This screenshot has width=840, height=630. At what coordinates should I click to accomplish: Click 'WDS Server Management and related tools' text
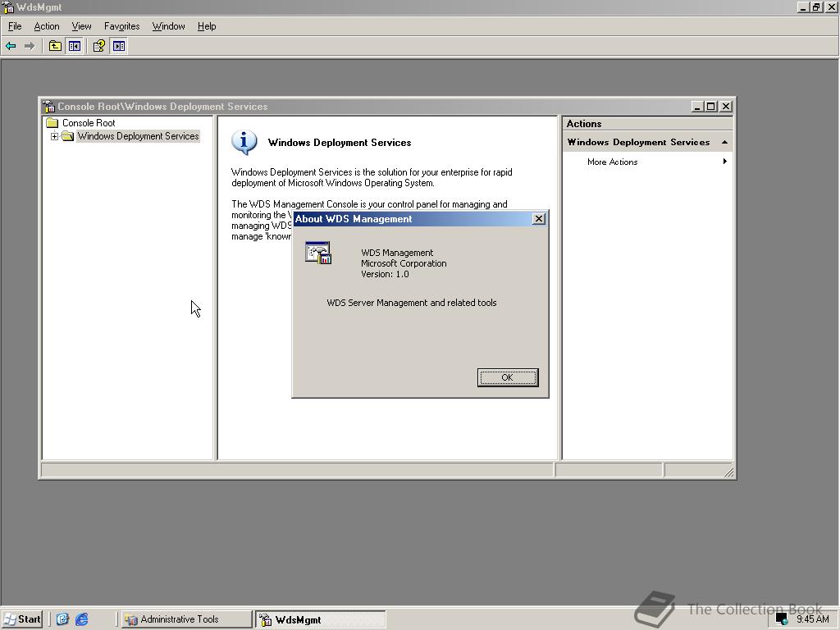[x=412, y=303]
